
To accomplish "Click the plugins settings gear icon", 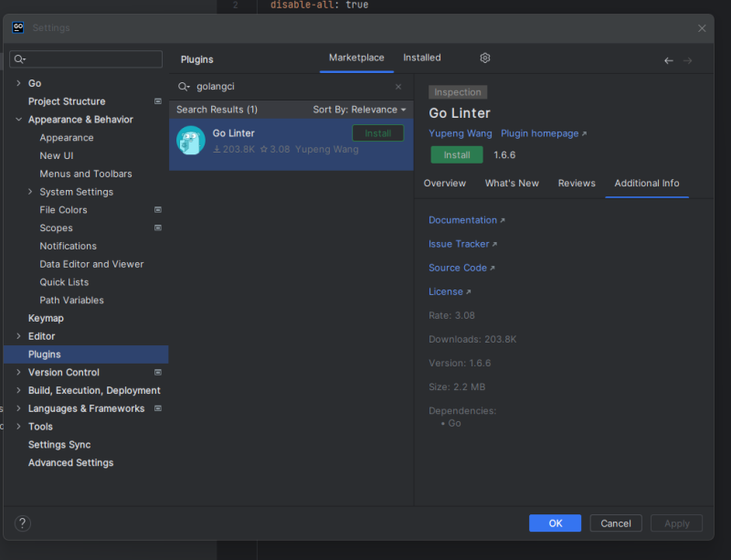I will [485, 58].
